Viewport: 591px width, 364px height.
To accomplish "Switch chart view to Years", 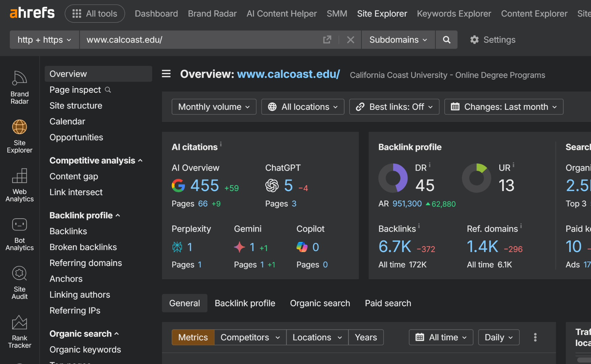I will [366, 337].
